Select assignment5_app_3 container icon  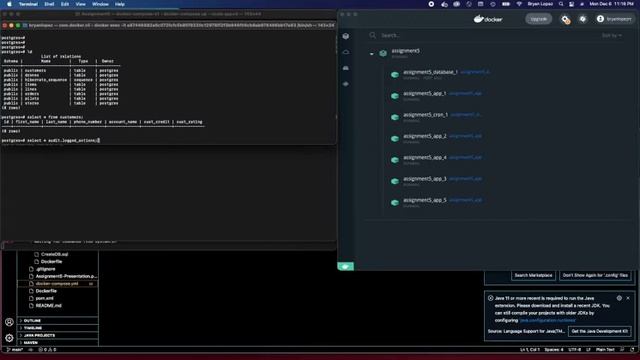(395, 181)
